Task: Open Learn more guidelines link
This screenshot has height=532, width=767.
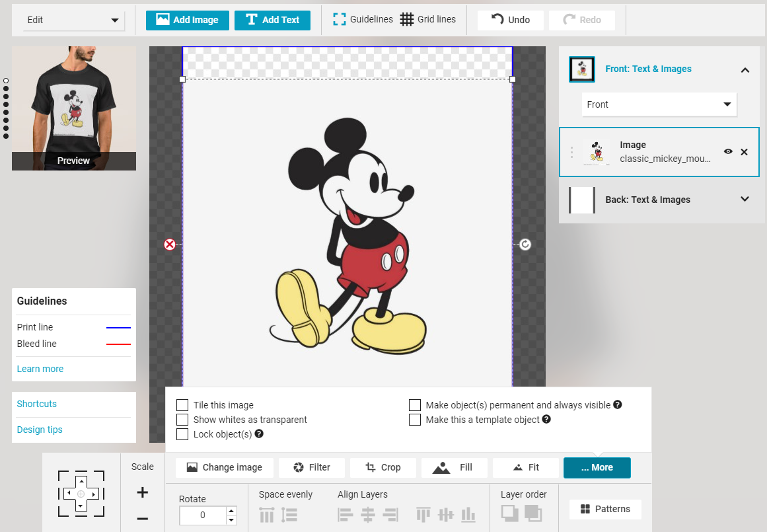Action: point(40,369)
